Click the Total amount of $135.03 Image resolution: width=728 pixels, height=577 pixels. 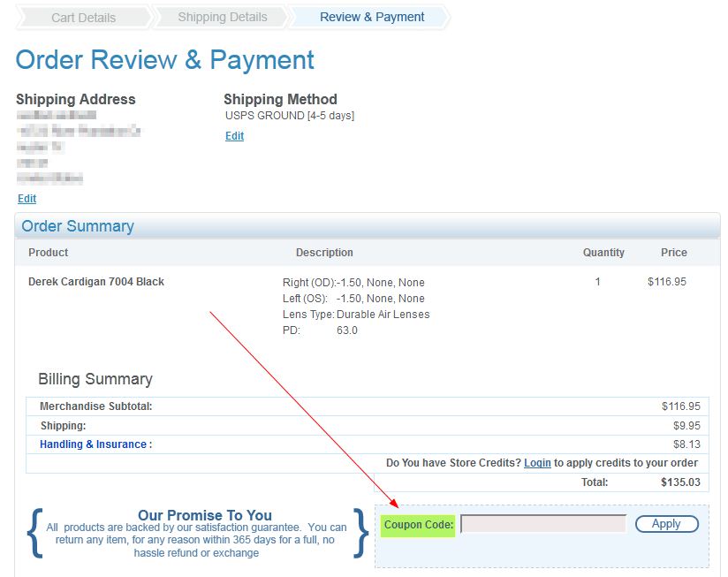pos(677,482)
